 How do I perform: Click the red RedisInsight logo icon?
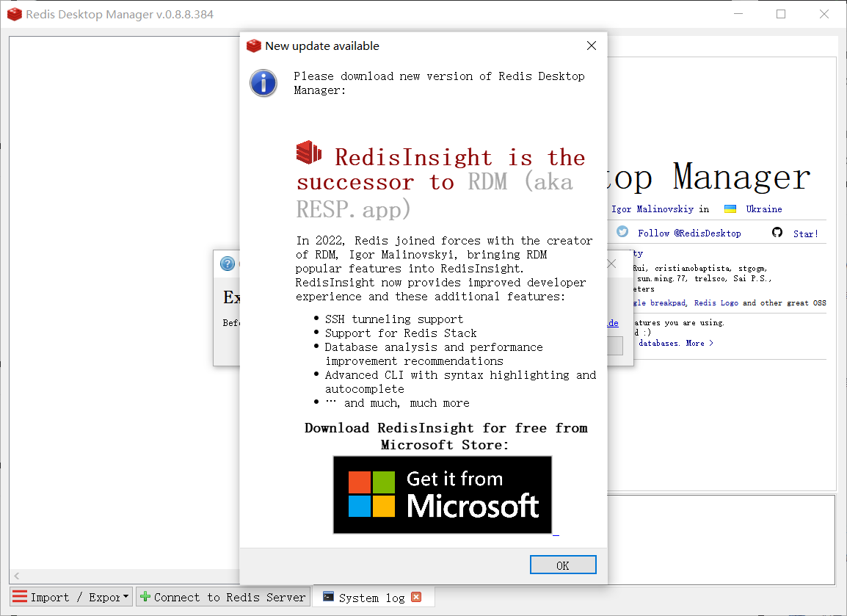tap(309, 152)
